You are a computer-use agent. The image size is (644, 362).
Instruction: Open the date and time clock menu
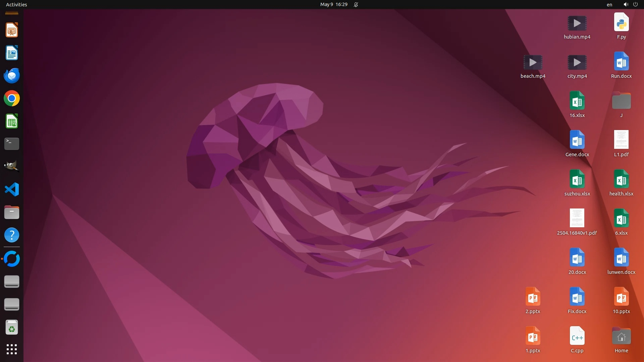334,4
